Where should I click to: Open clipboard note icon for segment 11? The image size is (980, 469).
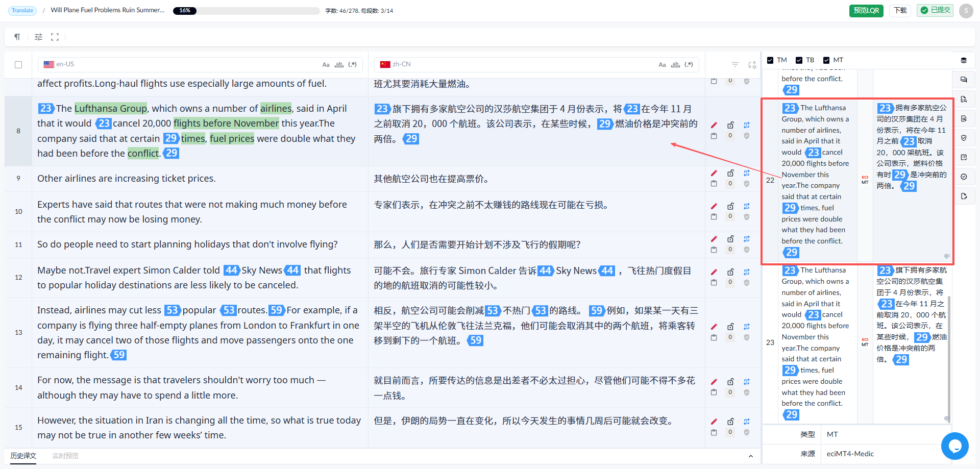point(714,250)
